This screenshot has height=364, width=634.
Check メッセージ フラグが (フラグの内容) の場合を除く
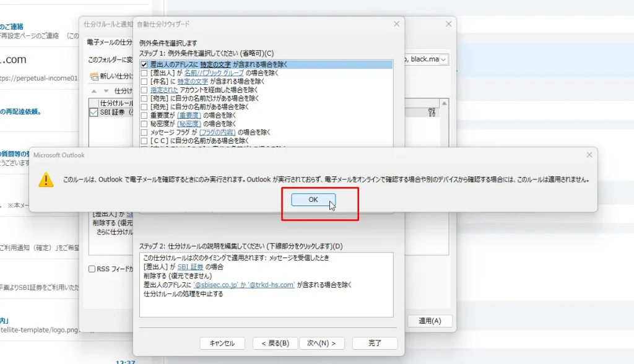pos(144,132)
